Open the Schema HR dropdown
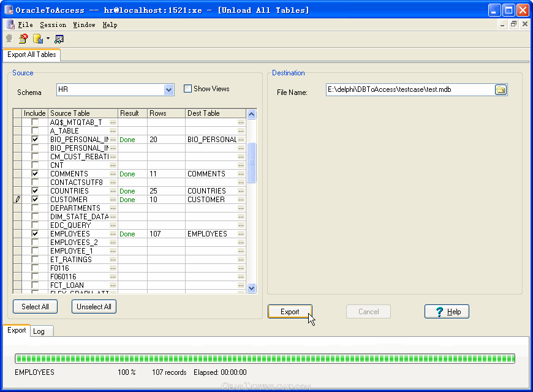 [168, 90]
